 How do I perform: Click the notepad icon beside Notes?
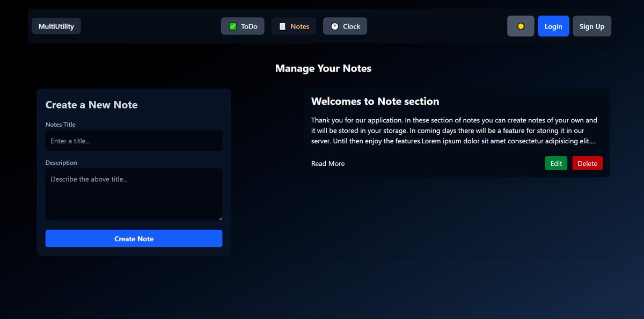click(x=282, y=26)
